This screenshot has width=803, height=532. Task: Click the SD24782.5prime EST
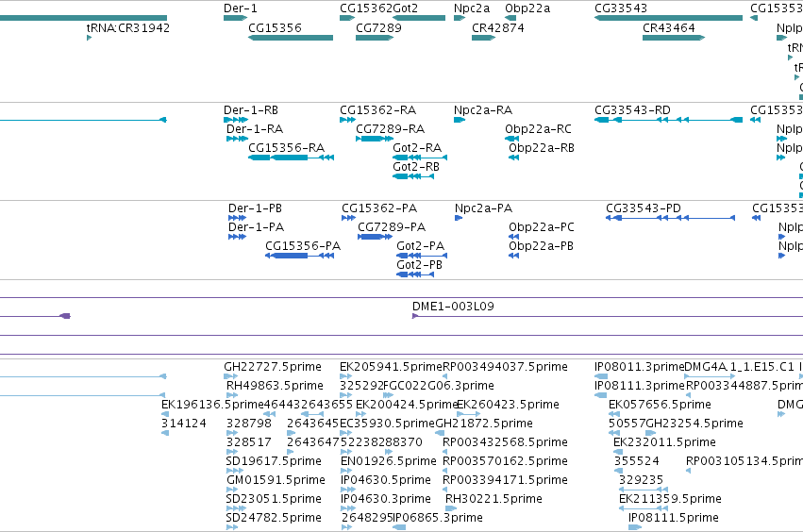coord(232,527)
